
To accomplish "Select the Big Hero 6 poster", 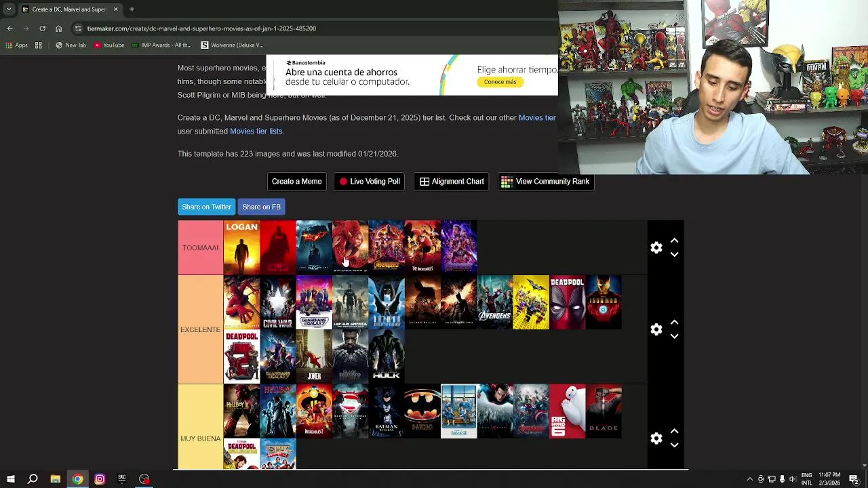I will pyautogui.click(x=568, y=411).
